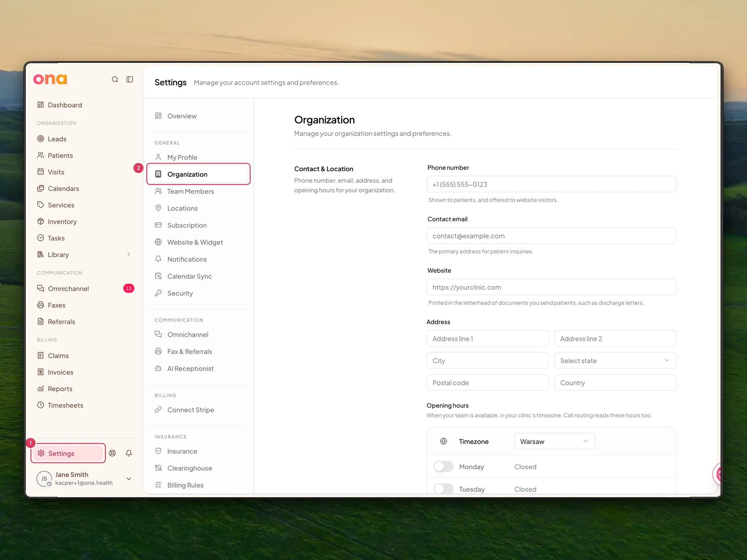The image size is (747, 560).
Task: Focus Address line 2 field
Action: [615, 339]
